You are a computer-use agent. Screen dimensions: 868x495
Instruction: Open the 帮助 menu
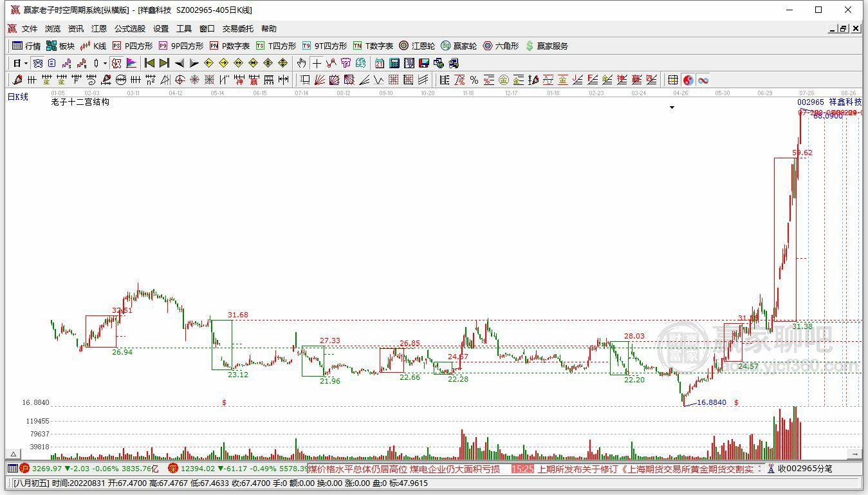pyautogui.click(x=269, y=29)
